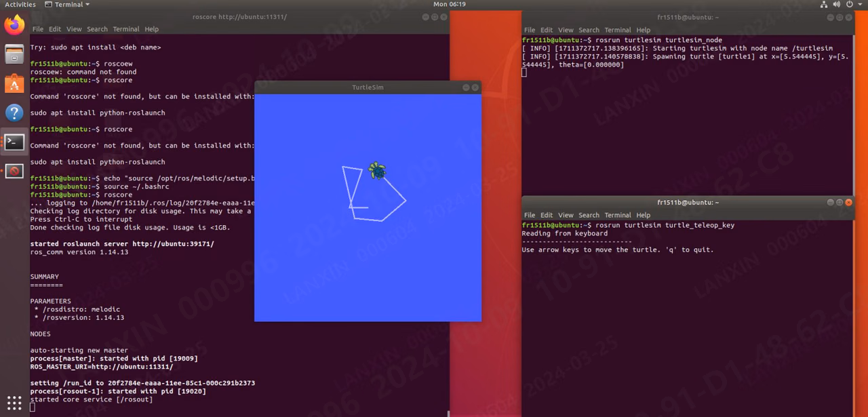
Task: Close the turtlesim_node terminal window
Action: pos(848,18)
